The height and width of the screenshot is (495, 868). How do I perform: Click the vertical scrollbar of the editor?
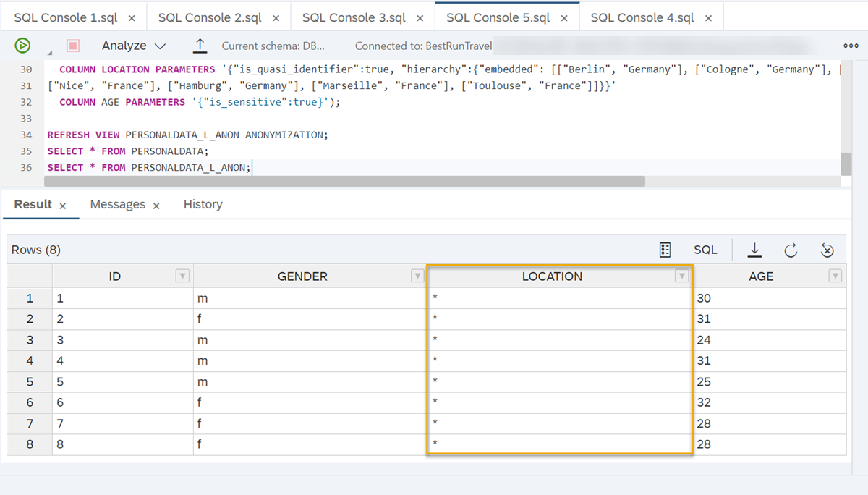846,164
